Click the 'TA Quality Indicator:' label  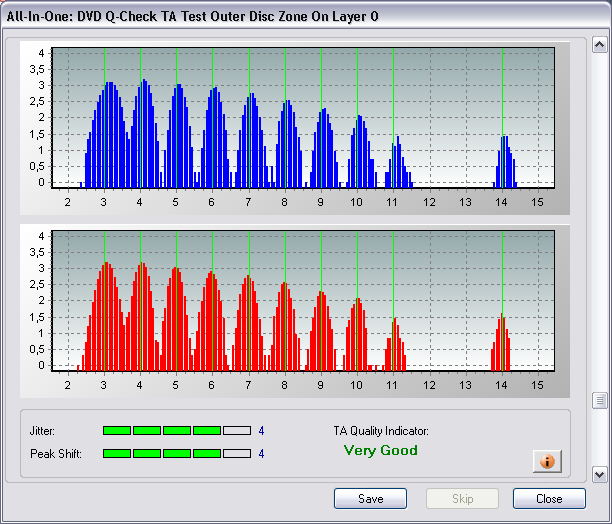pyautogui.click(x=381, y=431)
